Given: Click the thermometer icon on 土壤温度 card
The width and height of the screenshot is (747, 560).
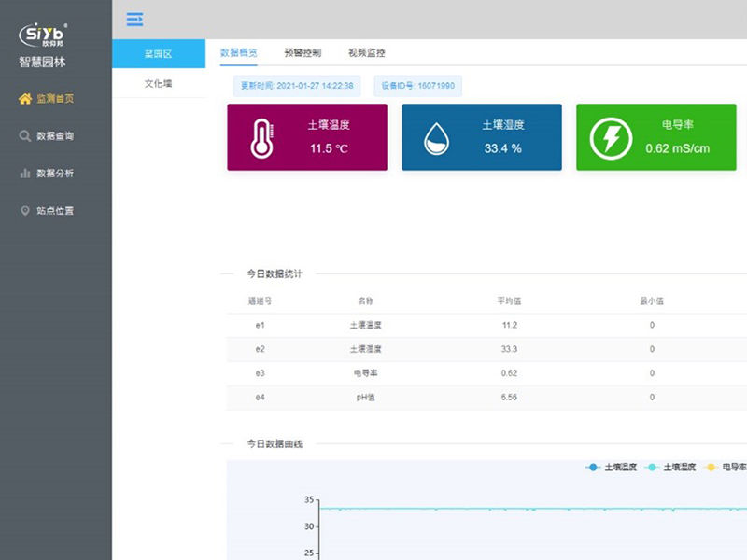Looking at the screenshot, I should 259,138.
